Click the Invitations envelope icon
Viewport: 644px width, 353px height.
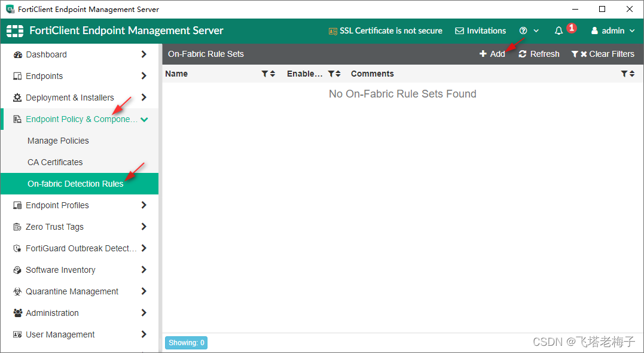tap(460, 31)
